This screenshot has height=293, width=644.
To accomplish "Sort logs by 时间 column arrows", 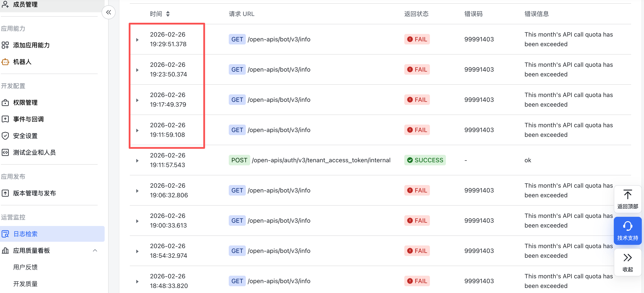I will (x=168, y=14).
